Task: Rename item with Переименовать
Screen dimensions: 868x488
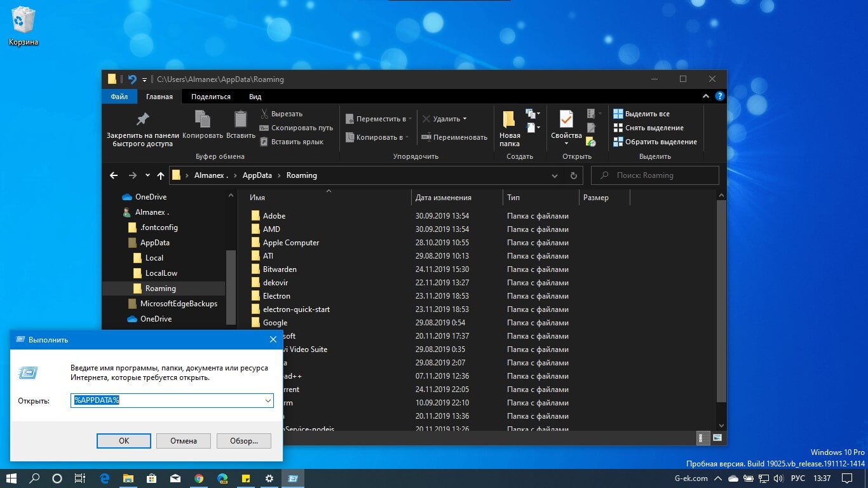Action: tap(455, 137)
